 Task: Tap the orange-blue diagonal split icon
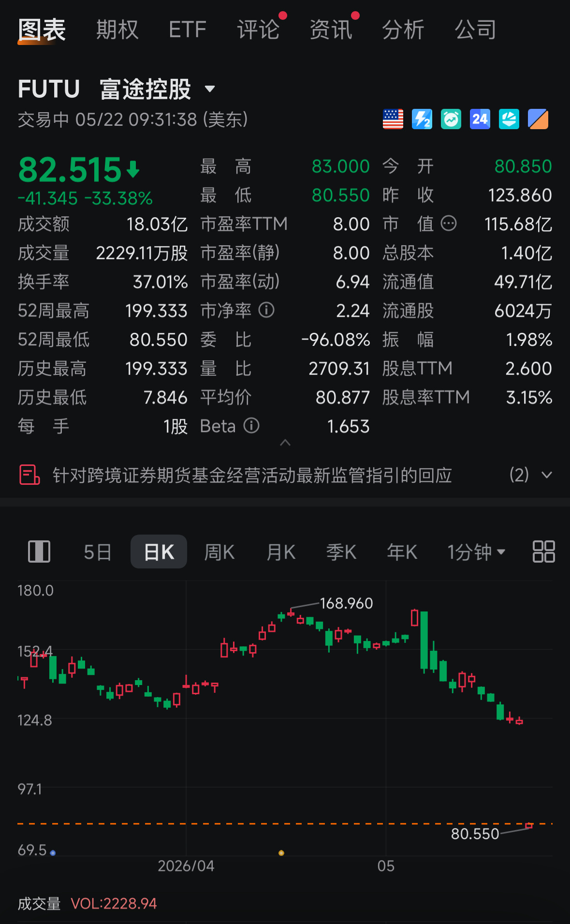point(538,119)
